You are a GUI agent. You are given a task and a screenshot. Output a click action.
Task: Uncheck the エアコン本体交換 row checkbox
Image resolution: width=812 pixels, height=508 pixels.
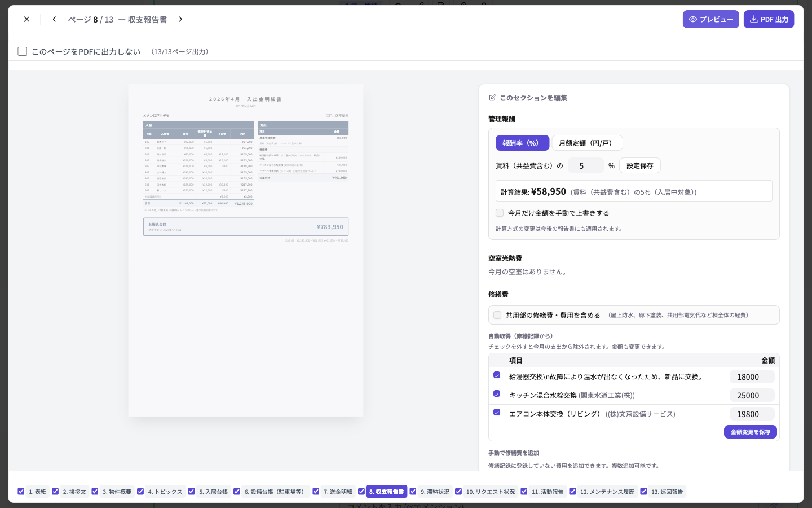click(497, 412)
